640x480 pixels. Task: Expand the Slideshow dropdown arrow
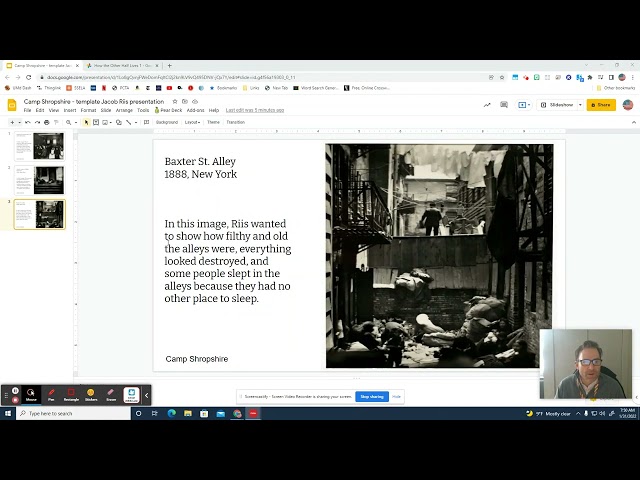coord(580,105)
